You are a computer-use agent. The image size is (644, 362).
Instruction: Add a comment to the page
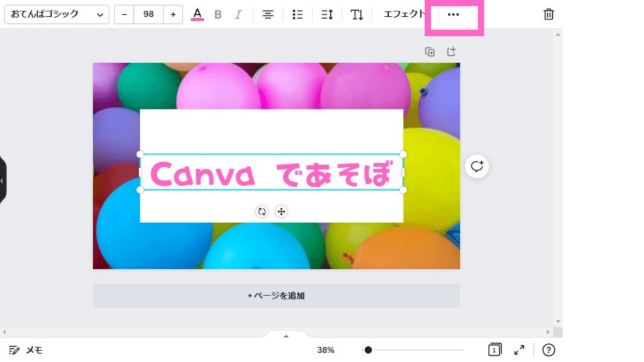[477, 166]
